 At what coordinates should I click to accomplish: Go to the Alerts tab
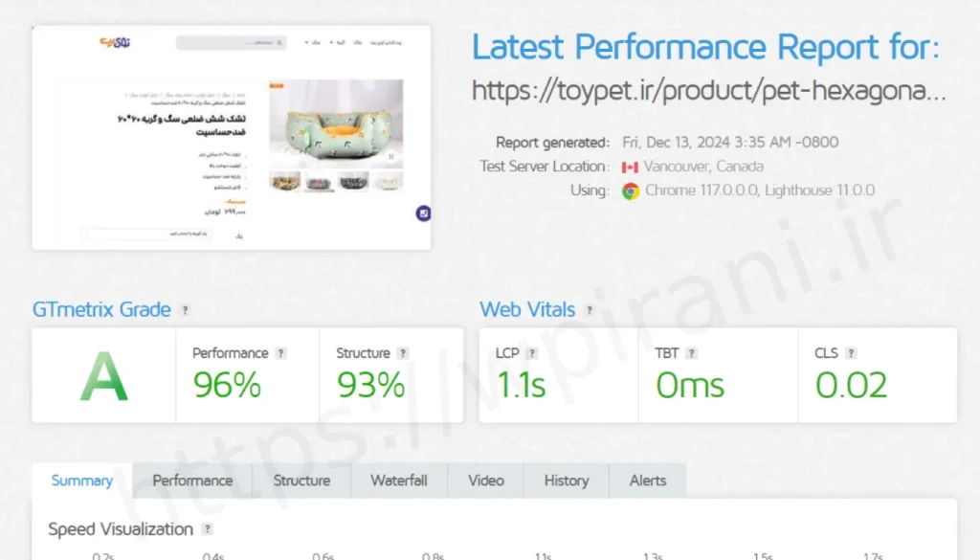click(648, 481)
